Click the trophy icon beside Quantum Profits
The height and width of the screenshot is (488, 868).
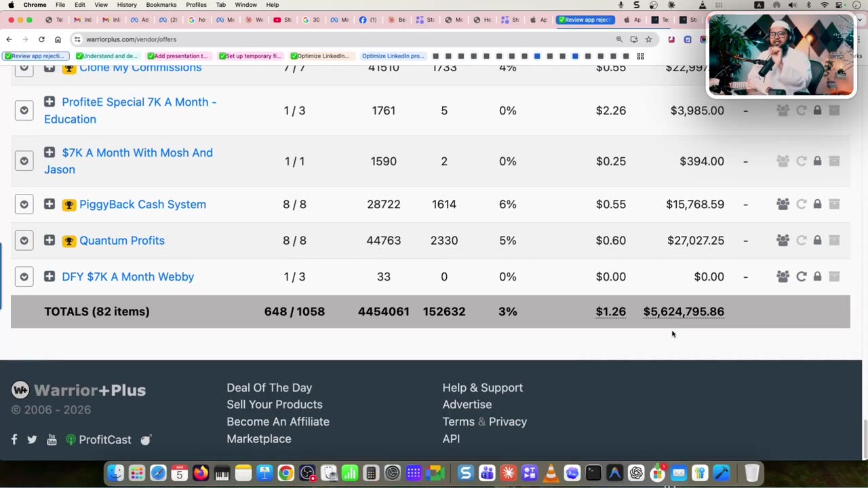point(69,241)
